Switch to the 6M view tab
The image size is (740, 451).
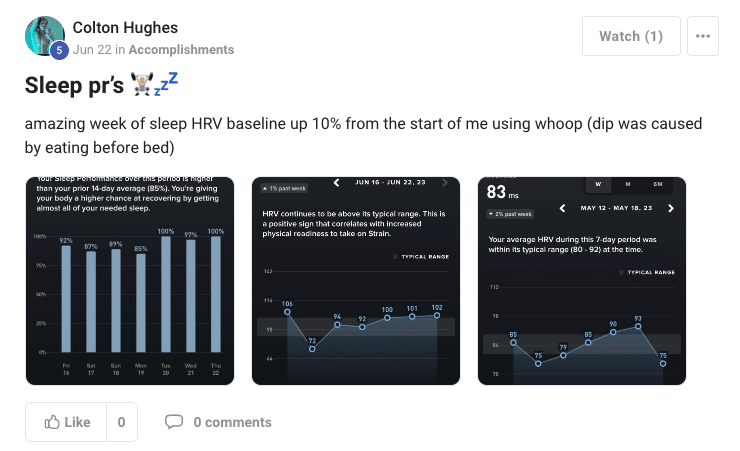[x=657, y=184]
